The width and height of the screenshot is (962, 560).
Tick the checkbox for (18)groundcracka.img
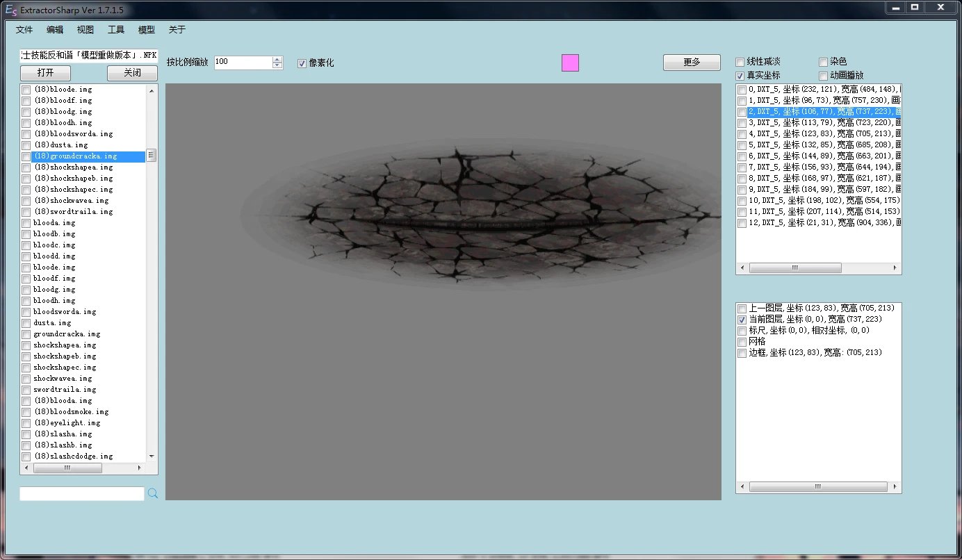point(26,156)
